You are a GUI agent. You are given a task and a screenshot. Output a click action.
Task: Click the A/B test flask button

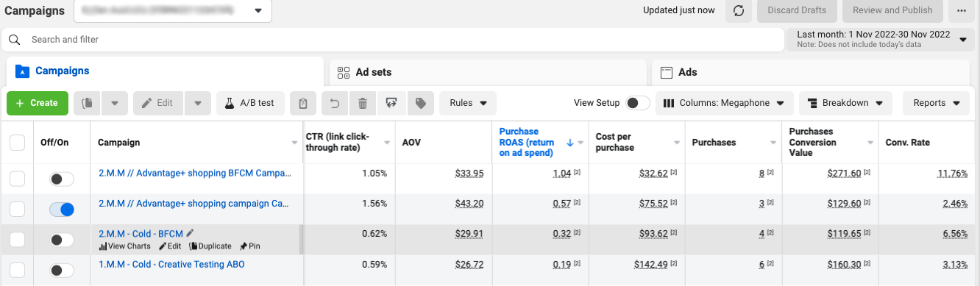coord(249,103)
